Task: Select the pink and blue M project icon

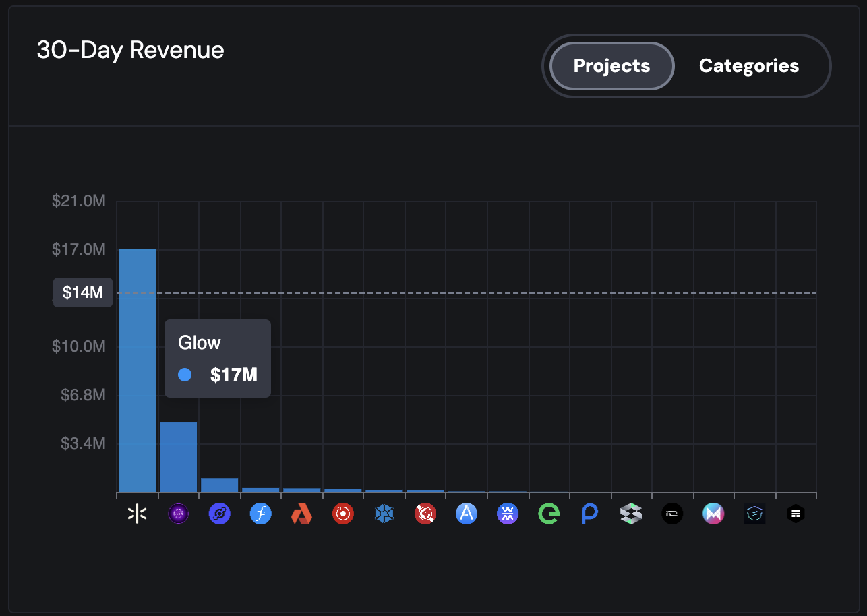Action: pyautogui.click(x=713, y=515)
